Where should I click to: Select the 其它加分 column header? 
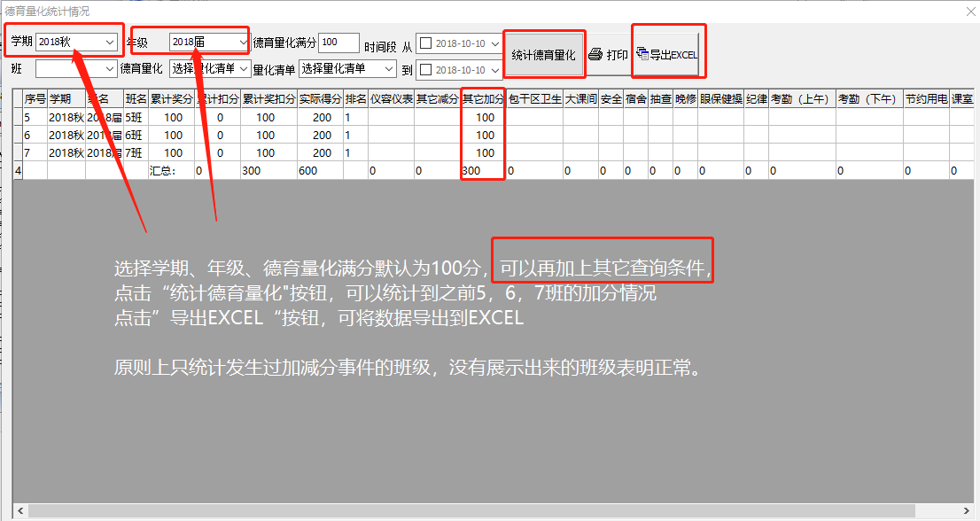click(x=482, y=99)
